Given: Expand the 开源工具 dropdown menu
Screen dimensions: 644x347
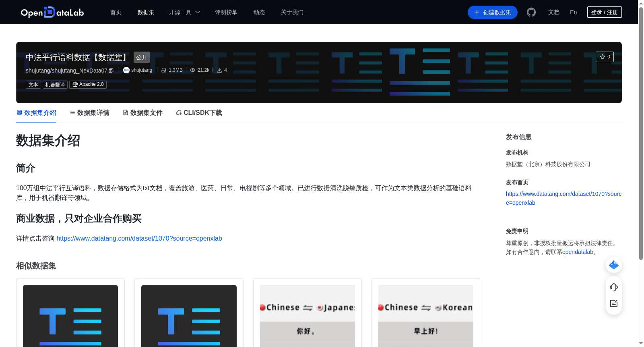Looking at the screenshot, I should (184, 12).
